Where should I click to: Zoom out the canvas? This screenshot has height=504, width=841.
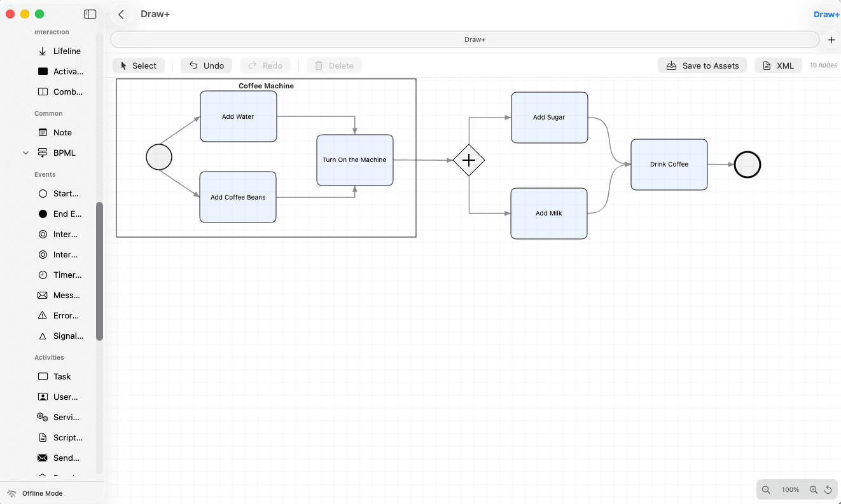pyautogui.click(x=766, y=489)
